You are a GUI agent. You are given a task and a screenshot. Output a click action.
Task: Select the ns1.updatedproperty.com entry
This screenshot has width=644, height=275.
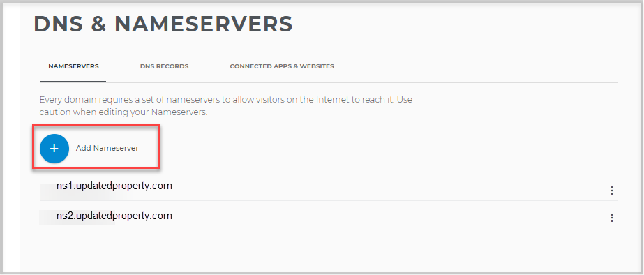tap(114, 186)
